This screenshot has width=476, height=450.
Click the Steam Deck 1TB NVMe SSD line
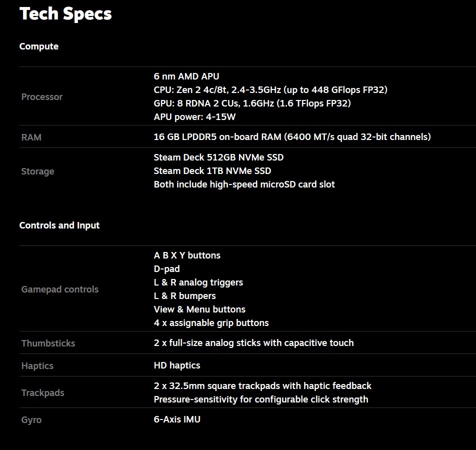tap(212, 171)
